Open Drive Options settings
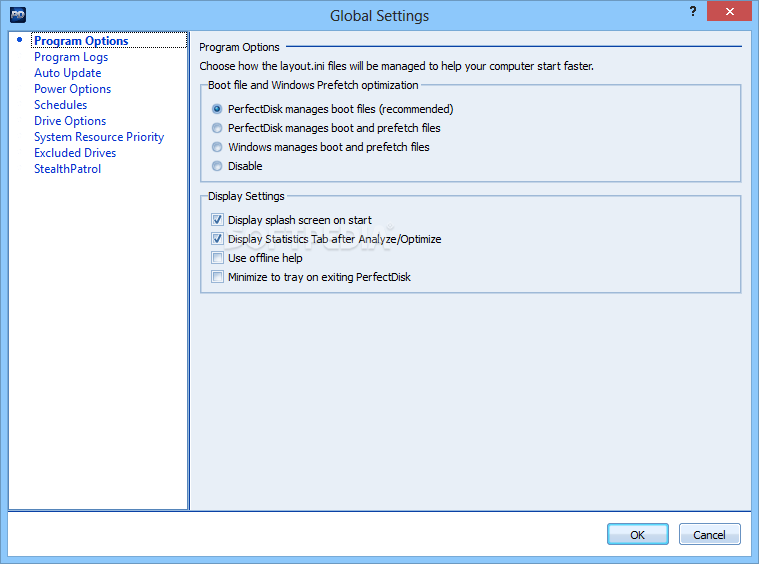The image size is (759, 564). pos(70,121)
